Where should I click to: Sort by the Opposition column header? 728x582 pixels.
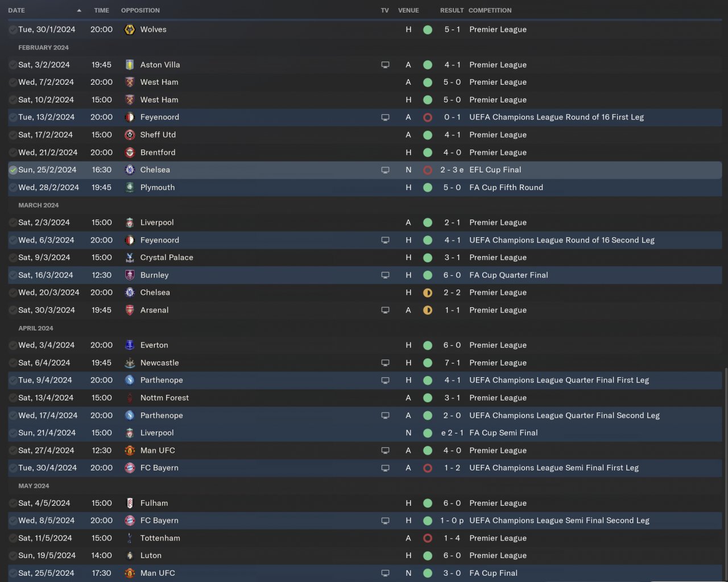[x=140, y=10]
